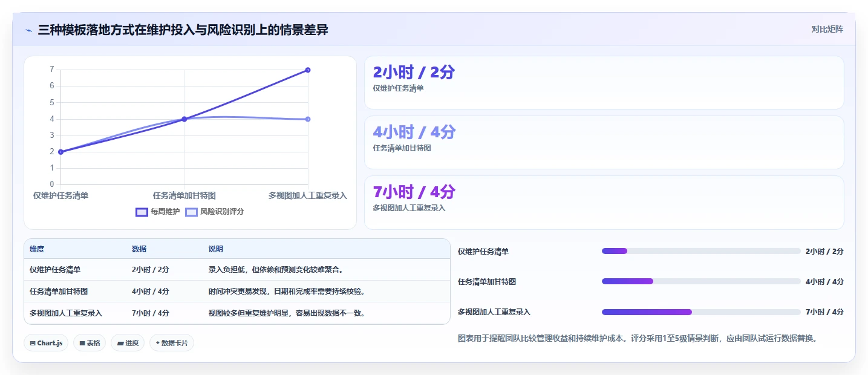Click the 风险识别评分 end point at value 4

tap(308, 119)
